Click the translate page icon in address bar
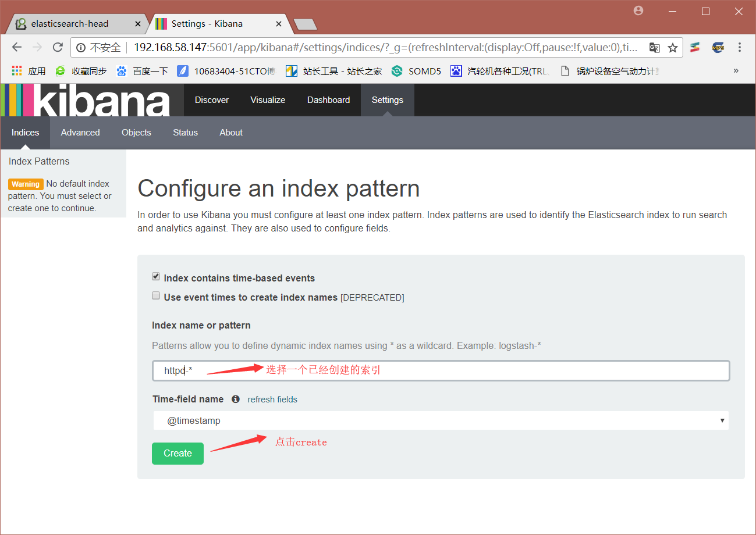756x535 pixels. [x=655, y=48]
